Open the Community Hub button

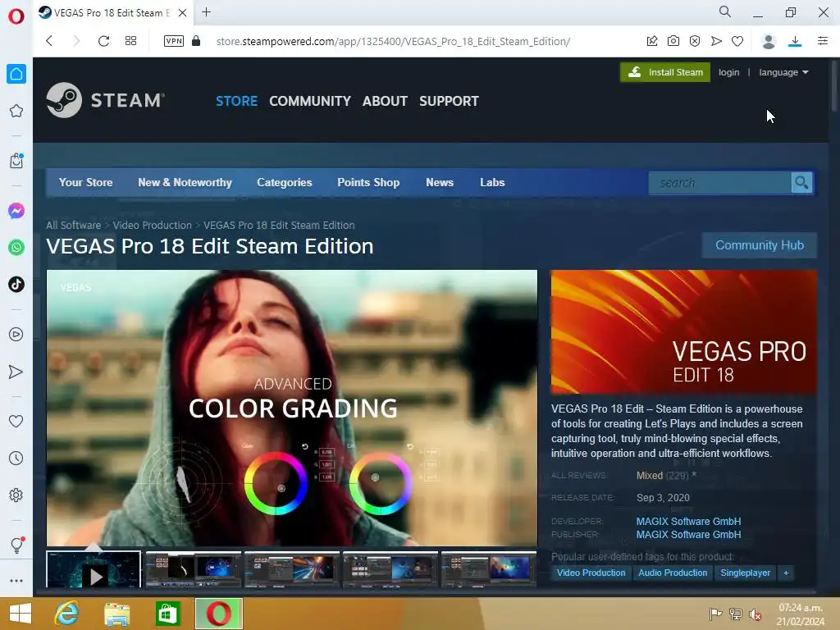click(x=760, y=245)
